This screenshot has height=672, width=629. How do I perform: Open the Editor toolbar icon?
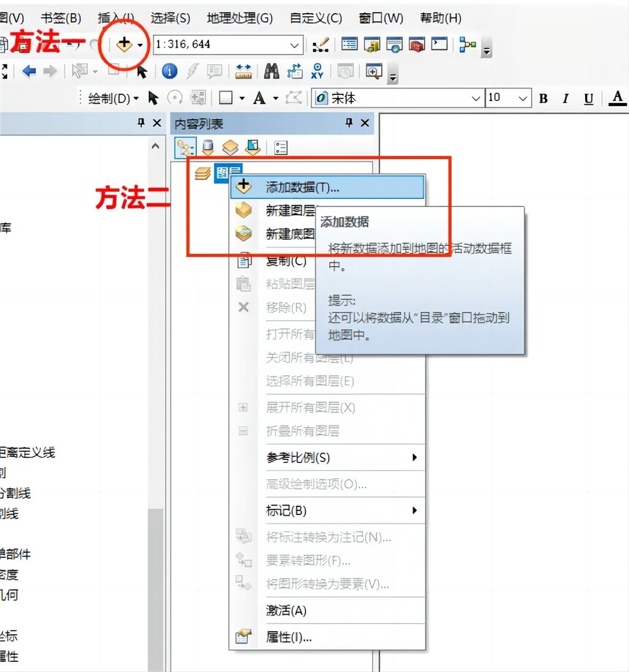321,44
